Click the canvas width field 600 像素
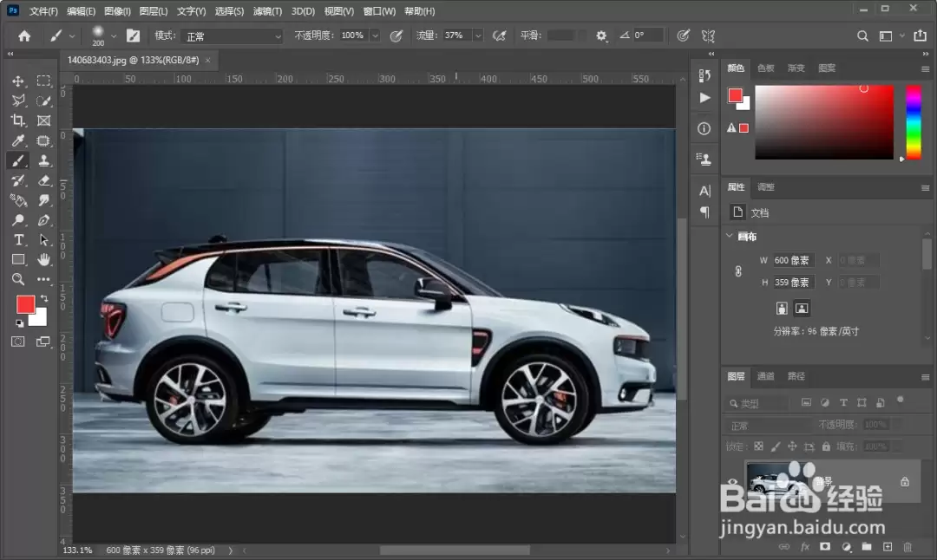 click(x=793, y=260)
